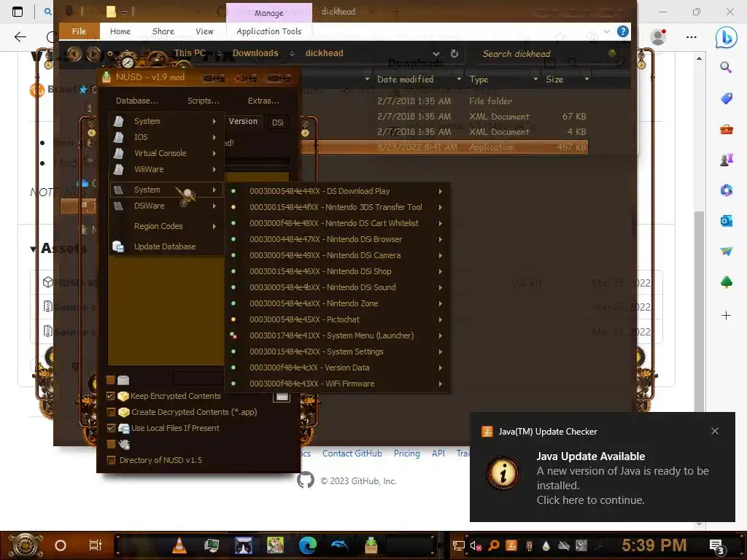Click the save icon right of Keep Encrypted Contents
747x560 pixels.
[282, 396]
